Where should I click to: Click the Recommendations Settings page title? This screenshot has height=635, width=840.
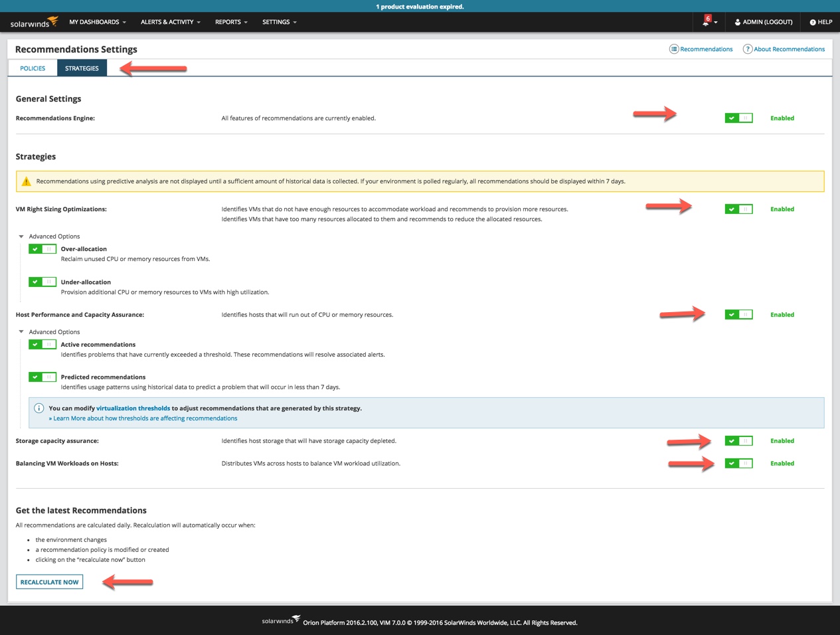76,49
